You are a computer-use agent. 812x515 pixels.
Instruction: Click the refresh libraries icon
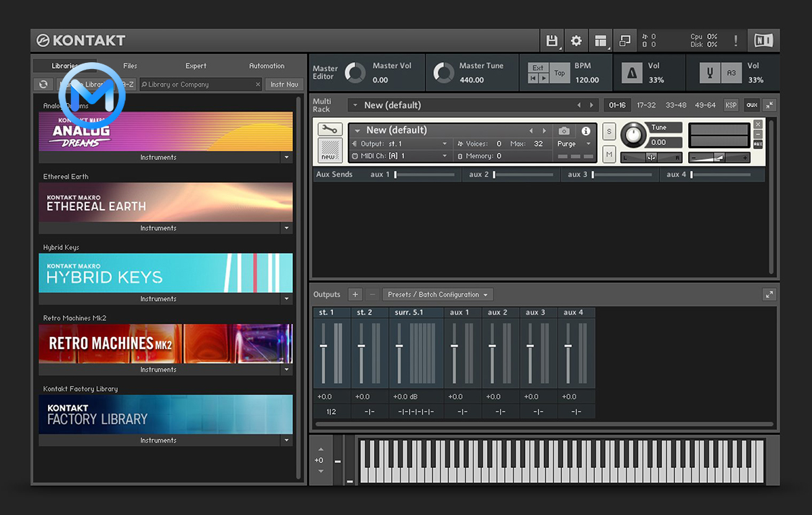point(43,85)
